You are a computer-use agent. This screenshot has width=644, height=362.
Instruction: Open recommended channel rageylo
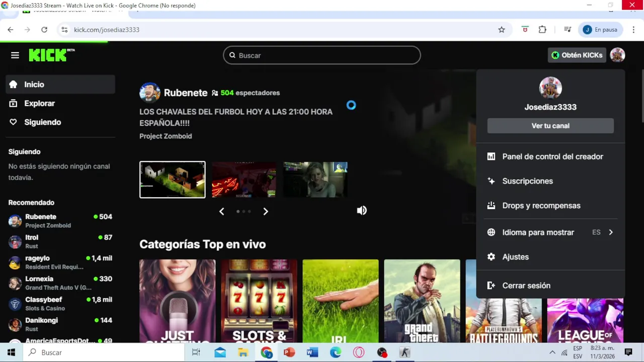click(60, 262)
